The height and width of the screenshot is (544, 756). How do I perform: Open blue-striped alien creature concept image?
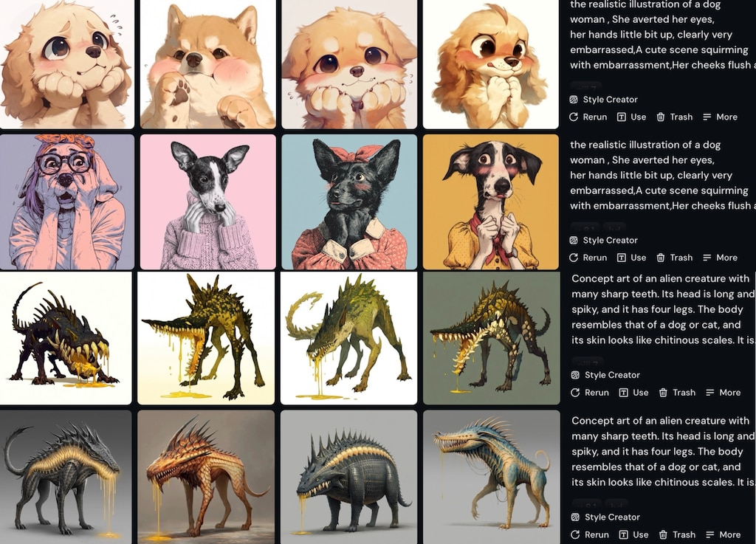point(491,477)
